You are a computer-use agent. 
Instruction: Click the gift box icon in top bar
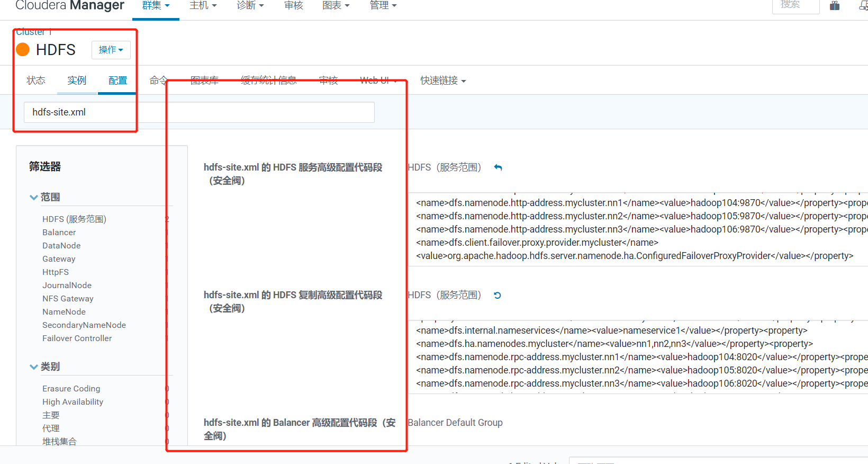tap(835, 6)
